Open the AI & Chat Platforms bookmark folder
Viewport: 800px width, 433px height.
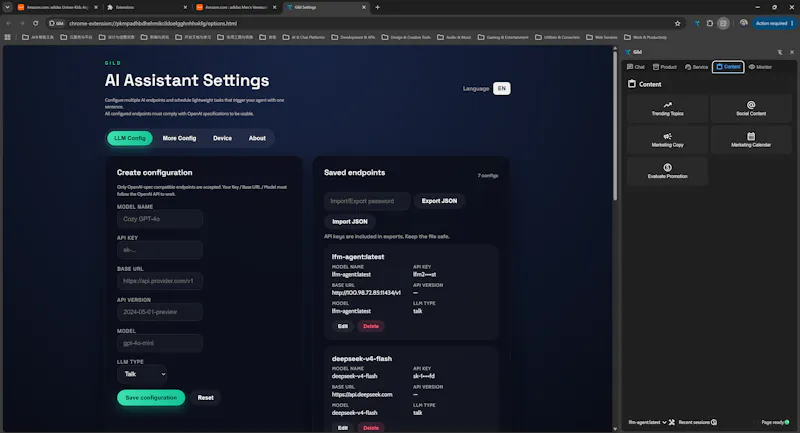(304, 37)
